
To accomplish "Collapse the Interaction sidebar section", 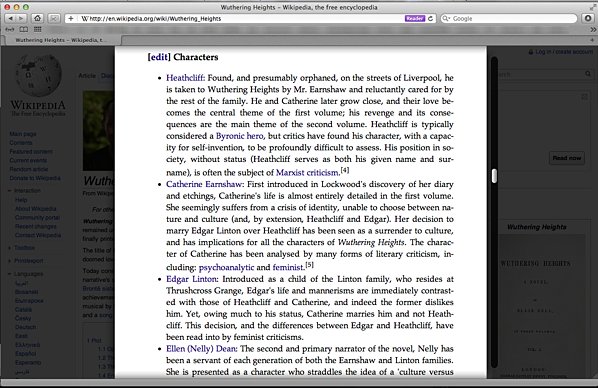I will pos(10,190).
